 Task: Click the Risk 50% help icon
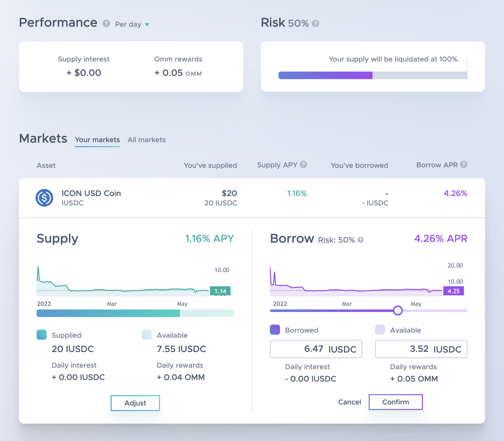tap(316, 24)
